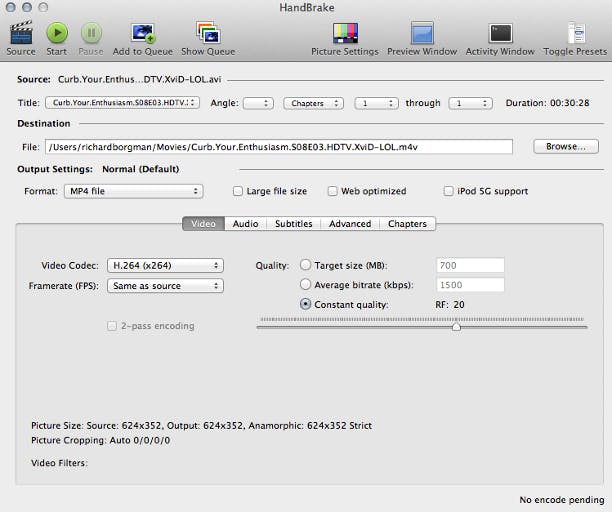Open the starting chapter dropdown before 'through'
Screen dimensions: 612x512
point(376,103)
